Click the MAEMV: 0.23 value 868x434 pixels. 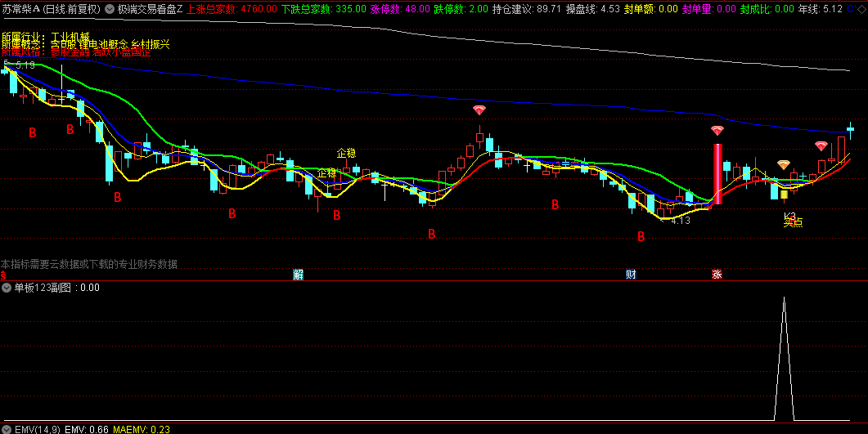[x=142, y=430]
